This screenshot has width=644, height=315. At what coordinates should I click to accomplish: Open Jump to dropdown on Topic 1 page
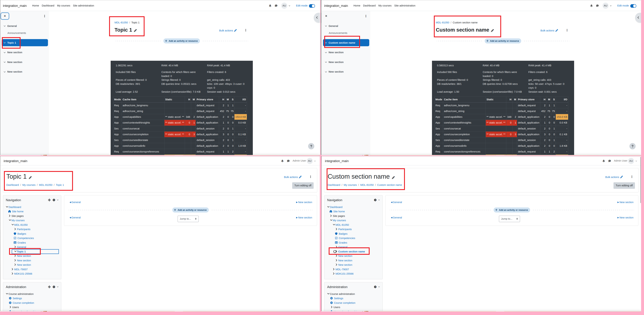point(188,219)
